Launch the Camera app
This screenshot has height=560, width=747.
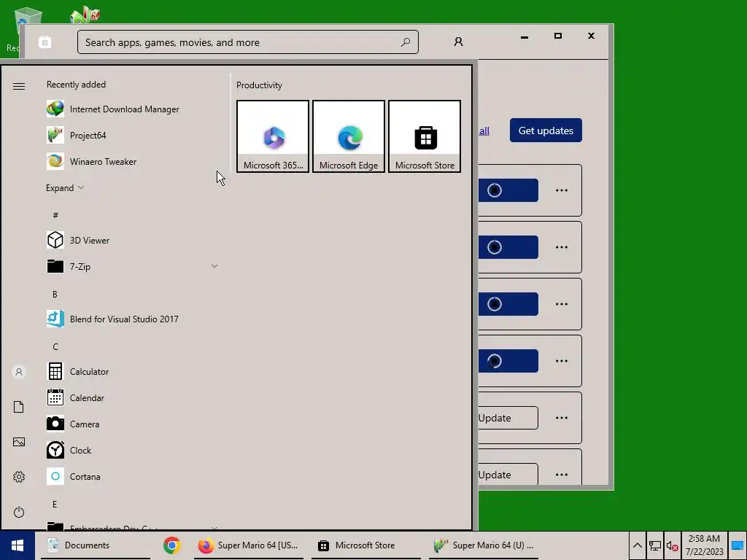pos(133,424)
